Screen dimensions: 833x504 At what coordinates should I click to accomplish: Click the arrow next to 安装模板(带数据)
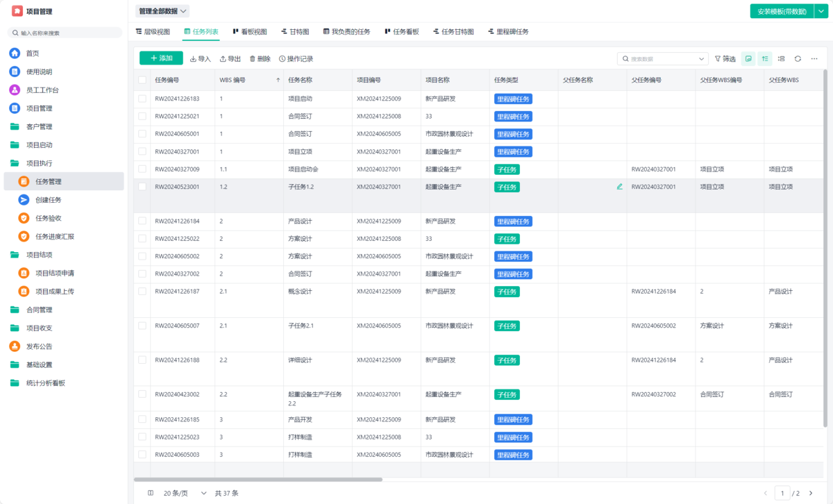(x=821, y=11)
